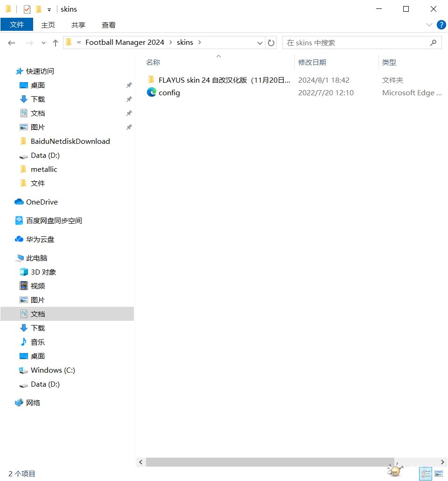The width and height of the screenshot is (448, 481).
Task: Open the 文件 folder in sidebar
Action: tap(38, 184)
